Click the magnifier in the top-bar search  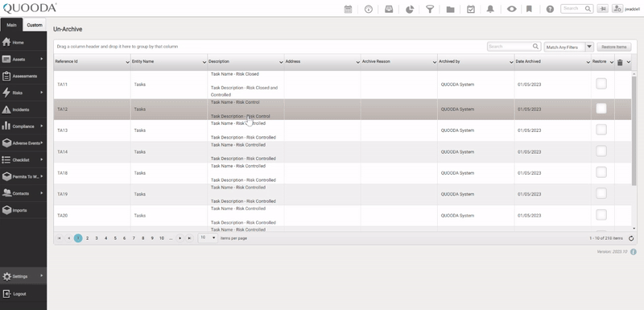tap(588, 9)
